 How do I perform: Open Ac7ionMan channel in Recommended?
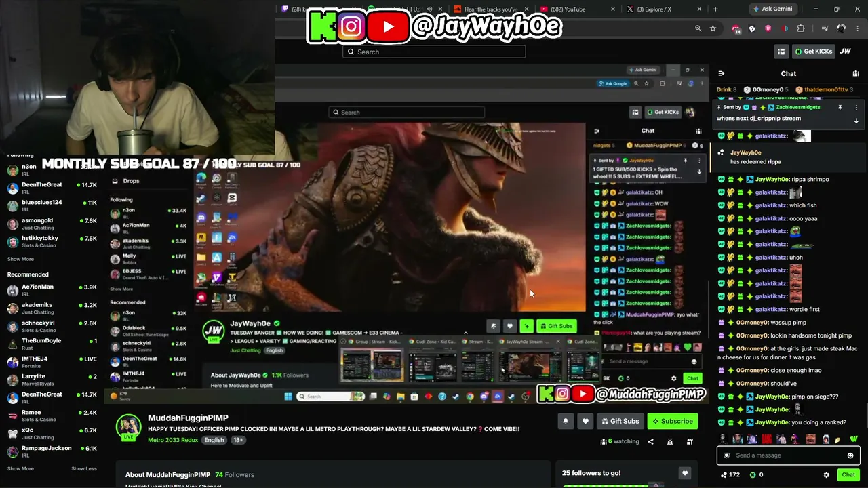[52, 290]
